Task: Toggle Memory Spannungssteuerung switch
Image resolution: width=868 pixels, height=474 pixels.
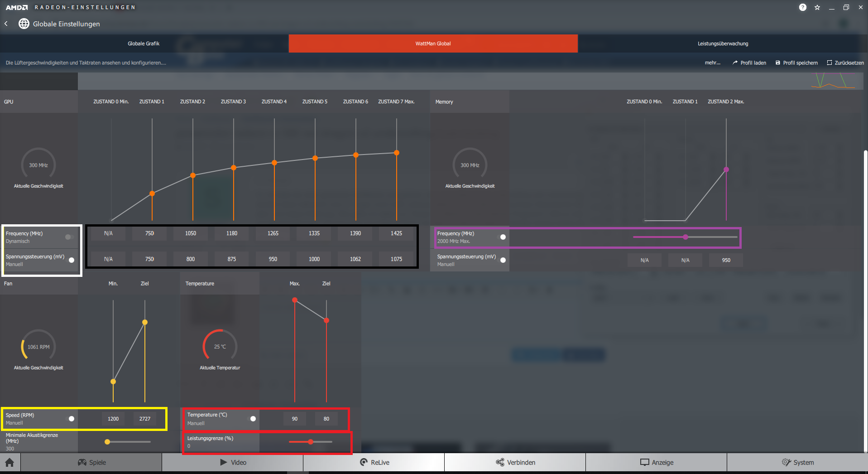Action: point(502,260)
